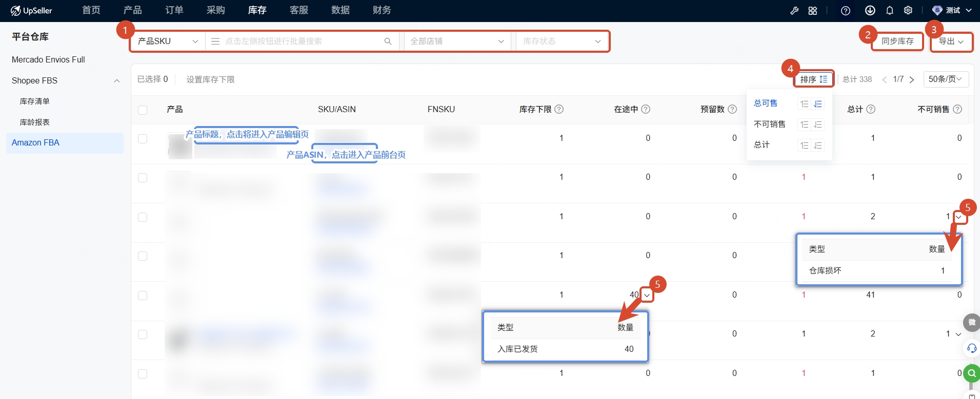The width and height of the screenshot is (980, 399).
Task: Click the help icon next to 库存下限 header
Action: point(559,109)
